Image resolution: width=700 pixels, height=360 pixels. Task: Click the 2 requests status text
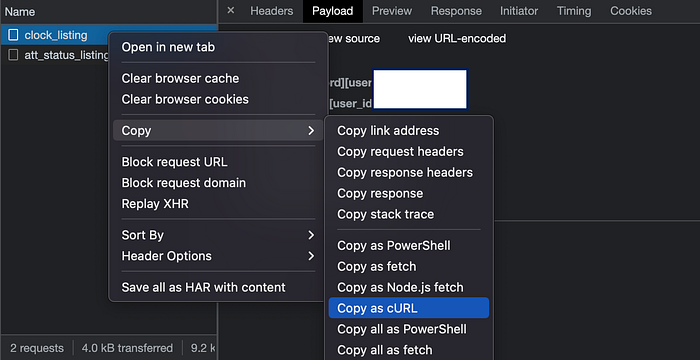tap(37, 348)
